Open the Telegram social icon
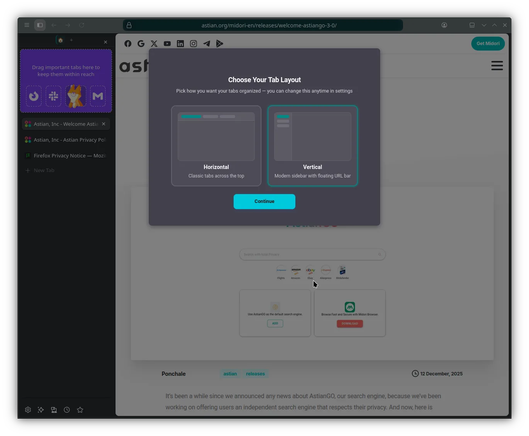This screenshot has width=529, height=436. click(x=206, y=44)
